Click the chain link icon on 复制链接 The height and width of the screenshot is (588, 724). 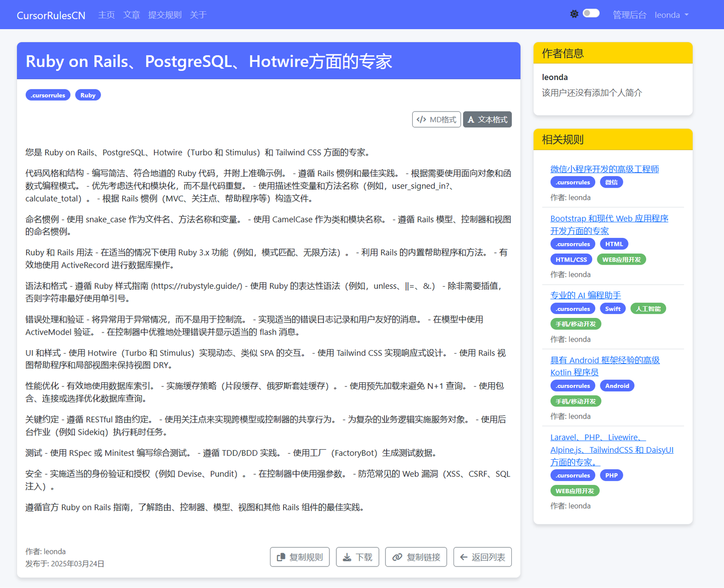pos(397,557)
